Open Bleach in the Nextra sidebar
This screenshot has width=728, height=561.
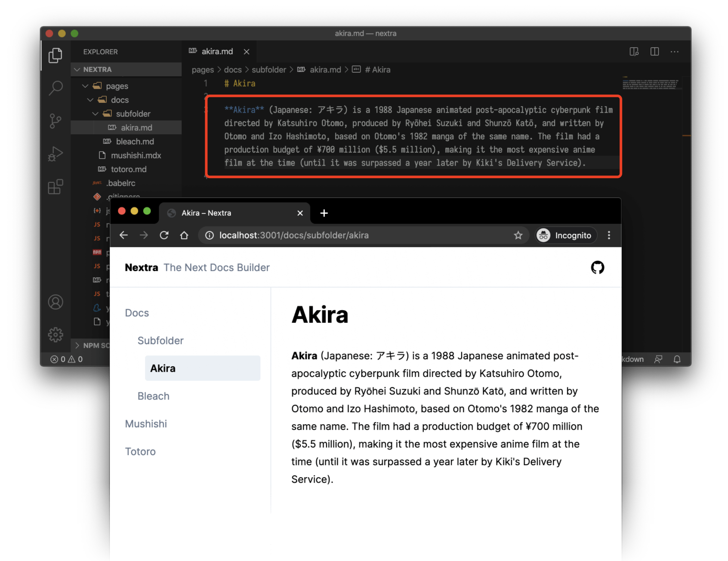point(154,396)
